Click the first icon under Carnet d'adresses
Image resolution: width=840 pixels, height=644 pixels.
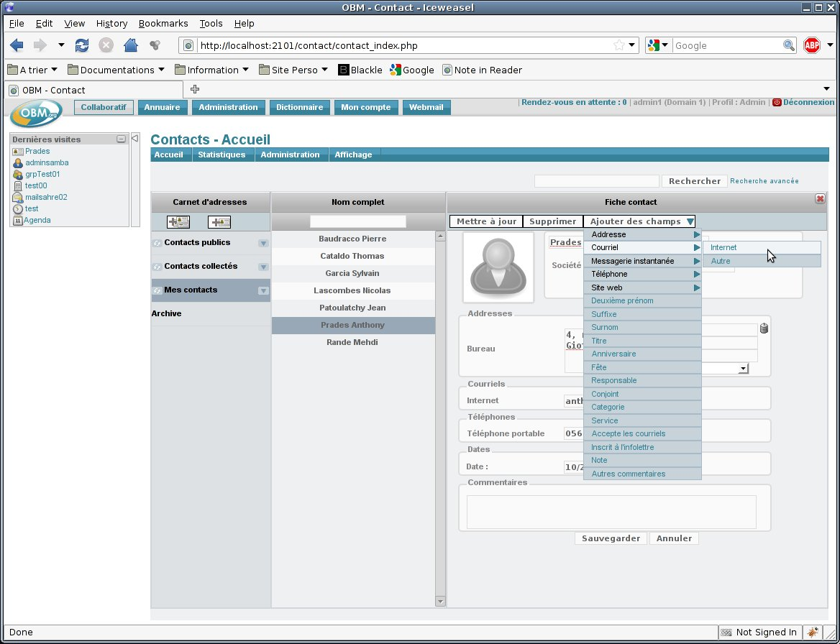[178, 222]
